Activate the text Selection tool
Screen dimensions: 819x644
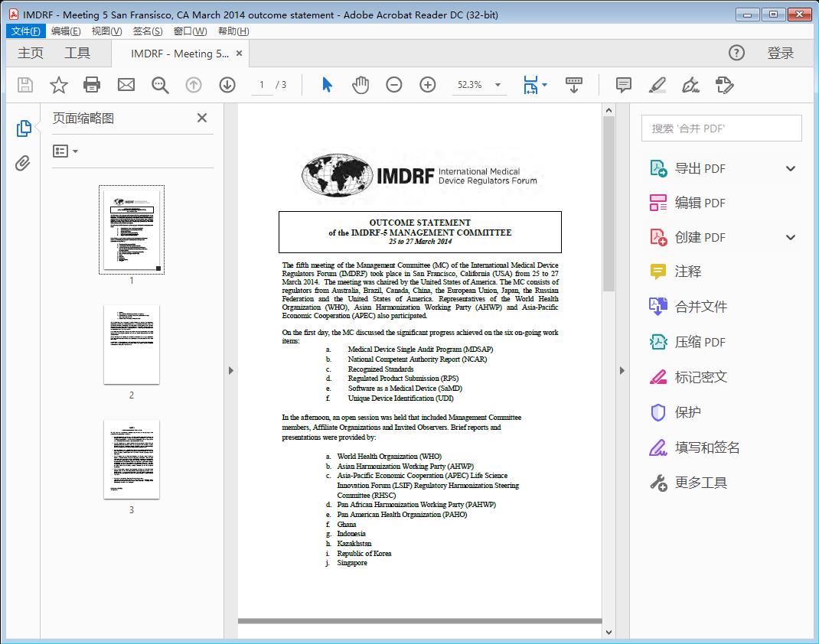(325, 85)
